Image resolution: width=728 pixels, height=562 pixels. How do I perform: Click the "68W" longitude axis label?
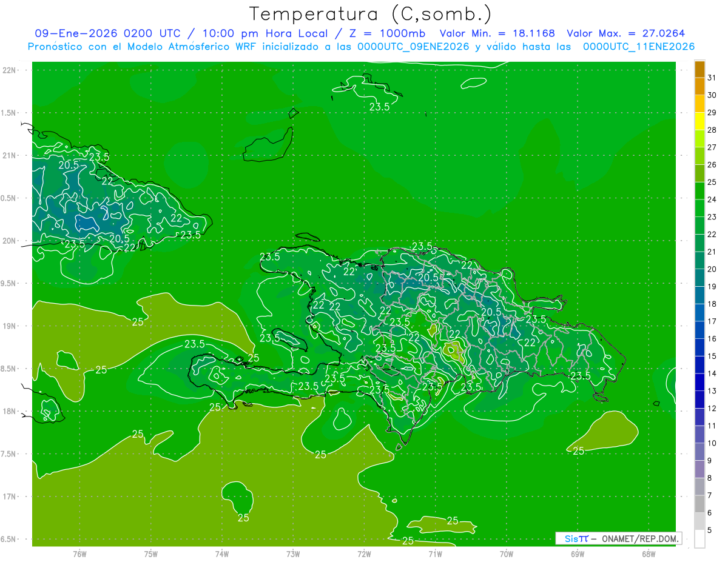(649, 554)
